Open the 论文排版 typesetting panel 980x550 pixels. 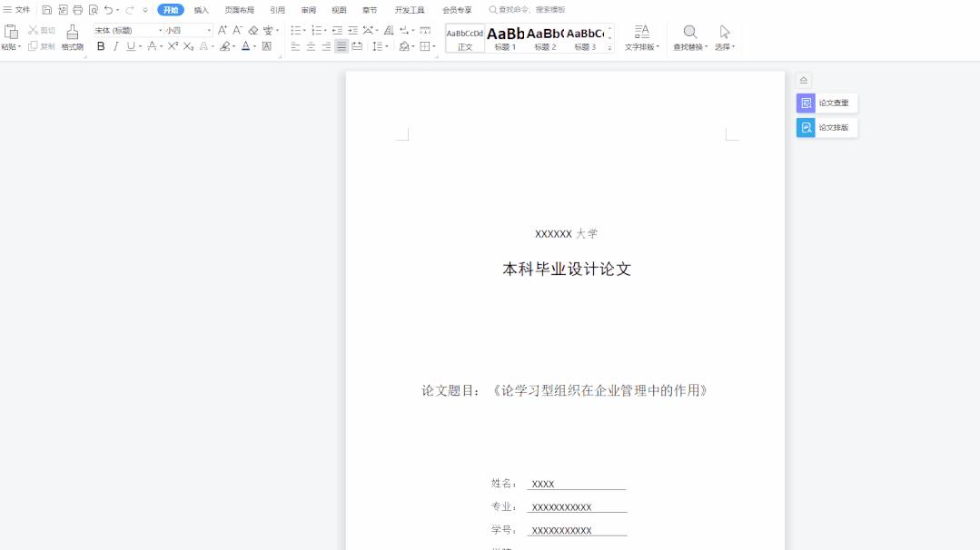point(827,127)
